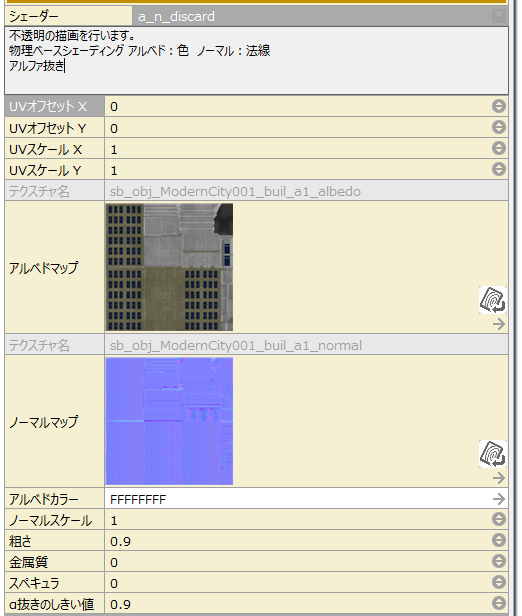522x616 pixels.
Task: Click the アルベドカラー FFFFFFFF field
Action: pos(298,499)
